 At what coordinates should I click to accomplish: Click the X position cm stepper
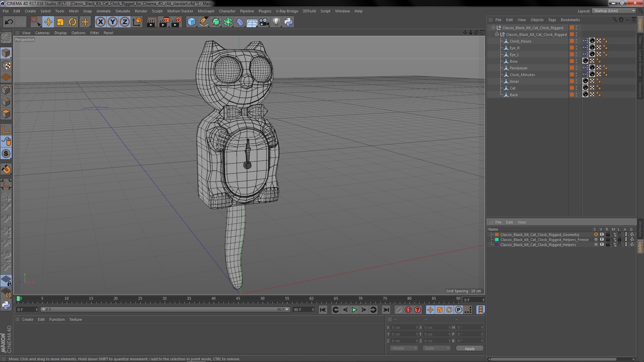tap(417, 327)
